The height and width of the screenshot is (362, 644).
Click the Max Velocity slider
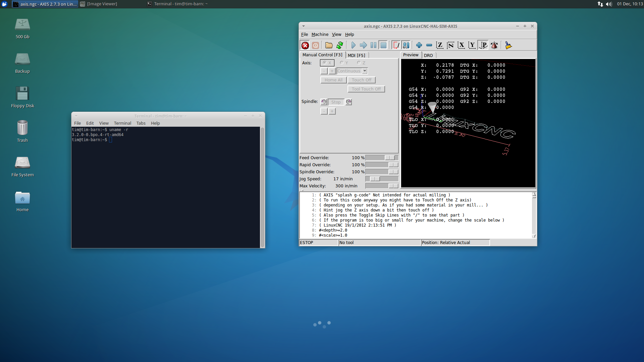point(382,186)
